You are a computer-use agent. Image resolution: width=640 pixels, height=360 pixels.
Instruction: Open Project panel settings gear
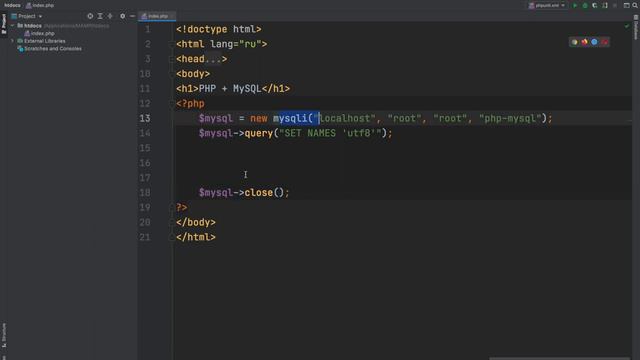point(122,16)
